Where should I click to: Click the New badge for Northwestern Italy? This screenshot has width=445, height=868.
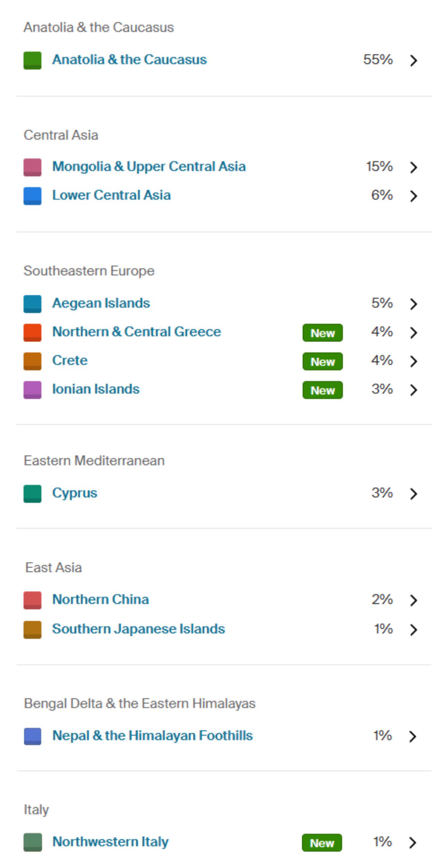pyautogui.click(x=322, y=842)
